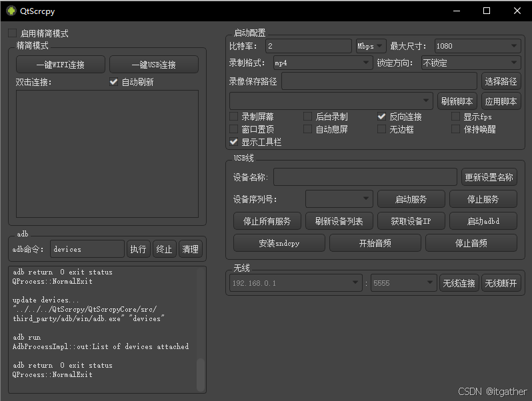This screenshot has width=532, height=401.
Task: Click the 安装sndcpy button
Action: (x=279, y=243)
